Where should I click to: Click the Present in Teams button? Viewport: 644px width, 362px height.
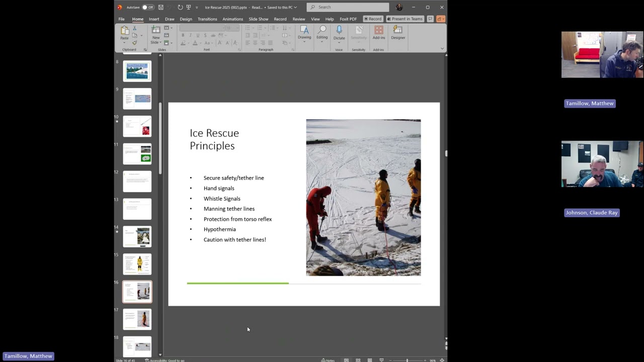tap(405, 19)
